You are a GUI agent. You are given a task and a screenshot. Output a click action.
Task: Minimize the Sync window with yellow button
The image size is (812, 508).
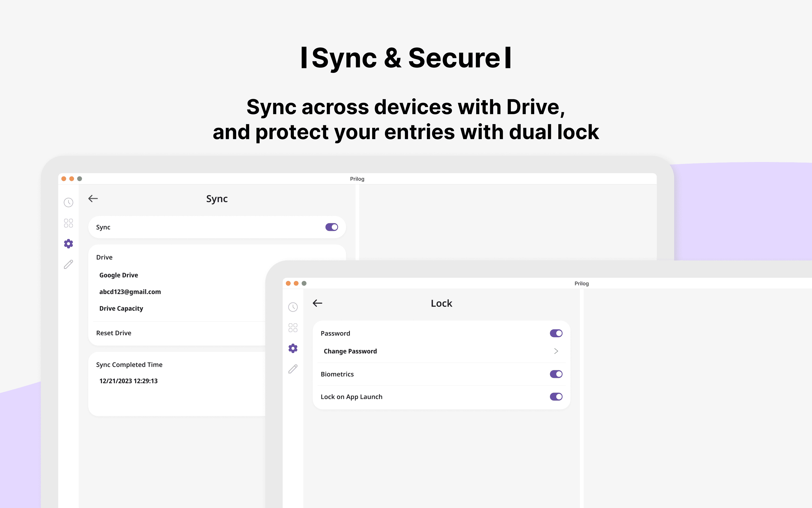71,179
